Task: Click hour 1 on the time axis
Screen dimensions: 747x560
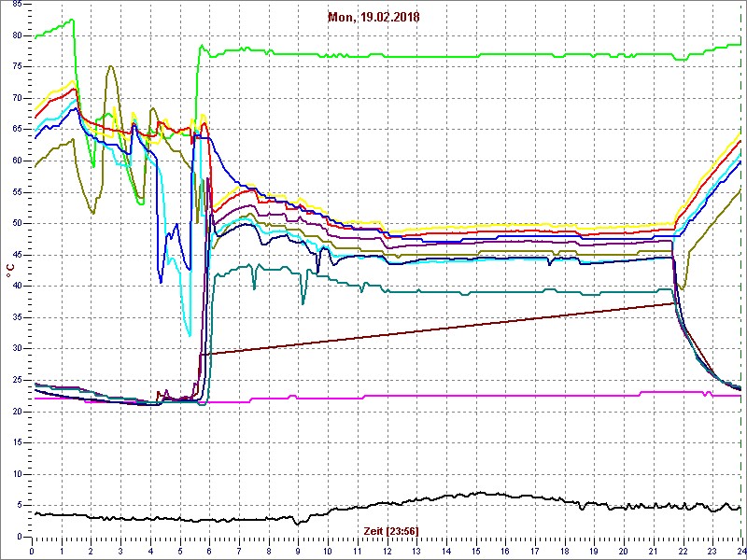Action: [62, 550]
